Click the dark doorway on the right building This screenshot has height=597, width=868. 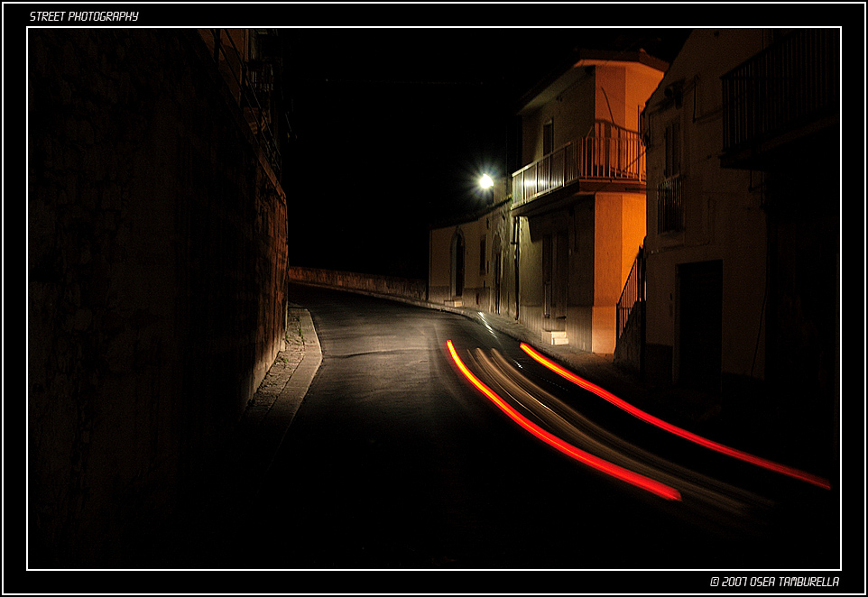(699, 325)
